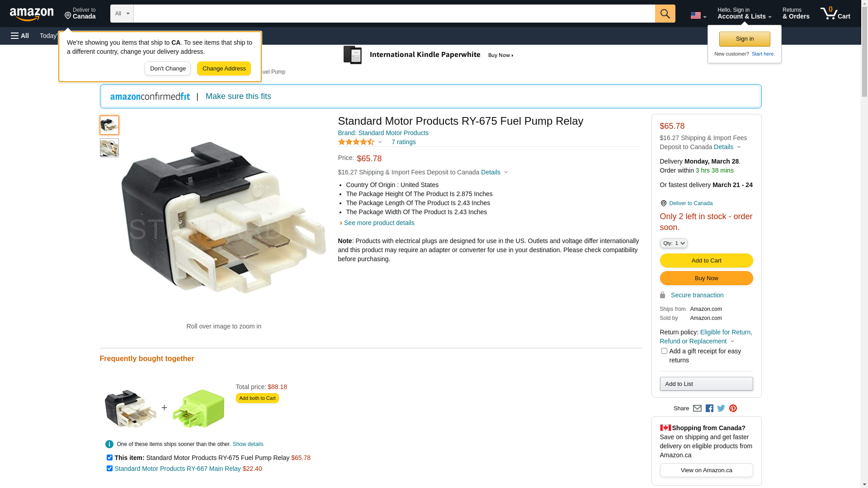The image size is (868, 488).
Task: Uncheck the RY-675 Fuel Pump Relay item
Action: (109, 458)
